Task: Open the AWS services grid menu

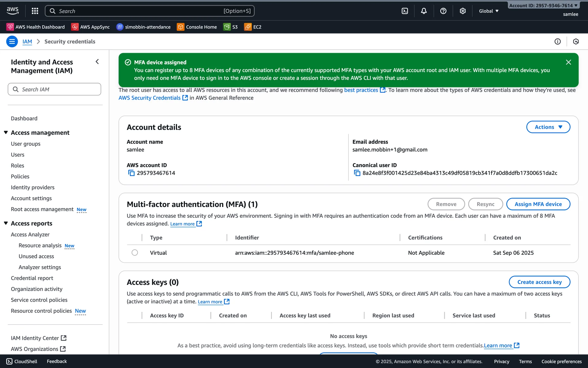Action: pyautogui.click(x=35, y=11)
